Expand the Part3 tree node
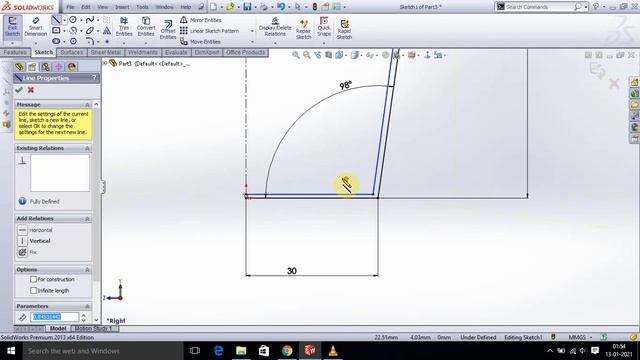 pos(105,63)
